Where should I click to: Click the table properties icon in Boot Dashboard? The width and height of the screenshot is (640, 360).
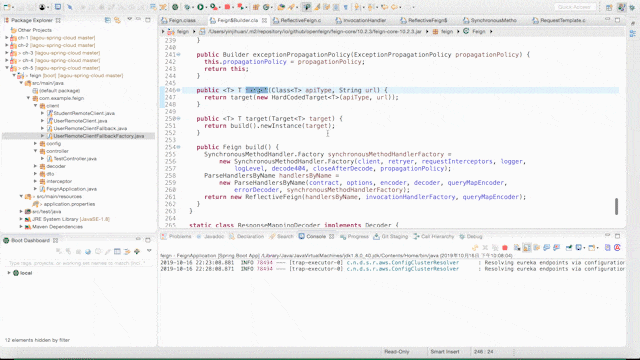(x=117, y=251)
